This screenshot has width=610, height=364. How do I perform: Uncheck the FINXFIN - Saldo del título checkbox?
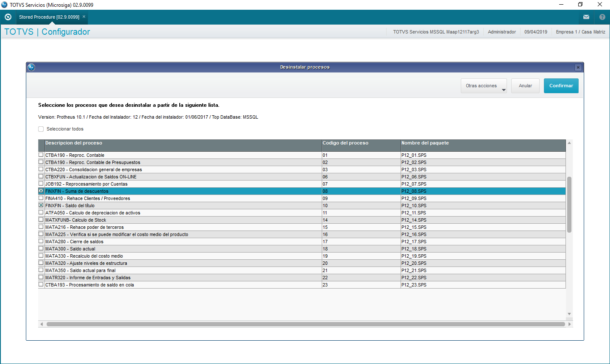(x=41, y=206)
